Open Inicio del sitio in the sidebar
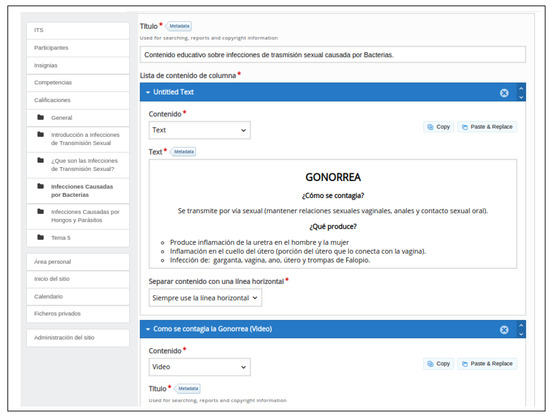The height and width of the screenshot is (419, 550). click(78, 279)
